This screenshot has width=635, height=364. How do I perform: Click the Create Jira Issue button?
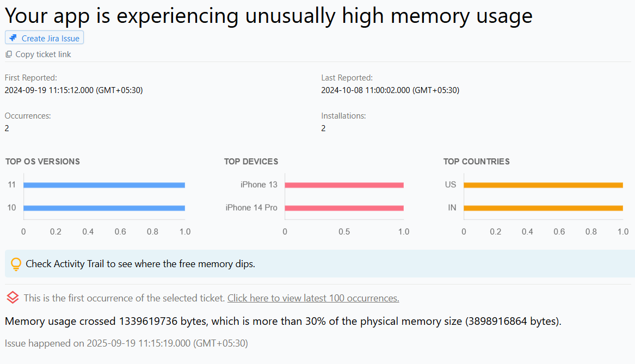[x=44, y=38]
